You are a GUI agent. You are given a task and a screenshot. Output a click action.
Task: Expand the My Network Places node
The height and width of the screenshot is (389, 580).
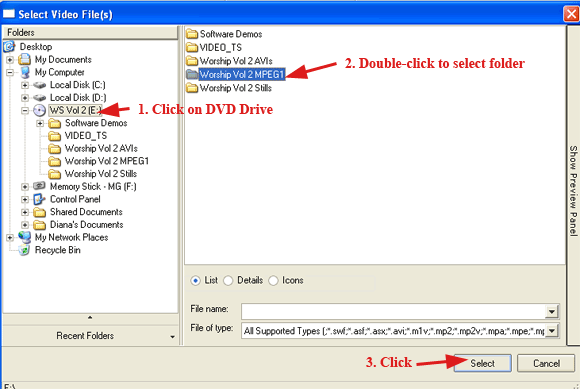(10, 237)
